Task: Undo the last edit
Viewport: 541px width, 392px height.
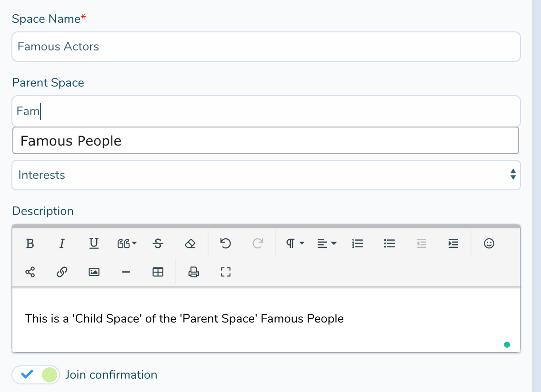Action: (x=225, y=244)
